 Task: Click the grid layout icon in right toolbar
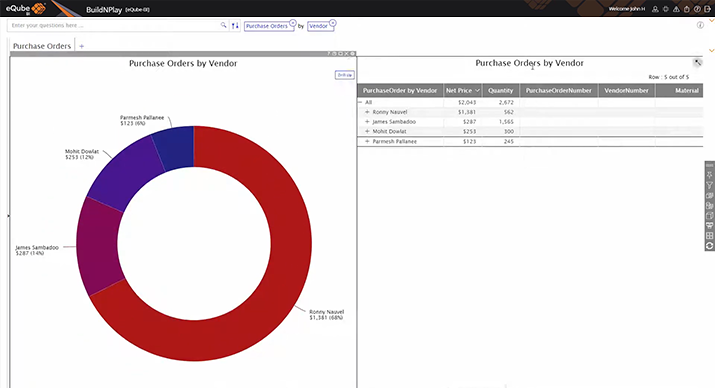pos(710,236)
